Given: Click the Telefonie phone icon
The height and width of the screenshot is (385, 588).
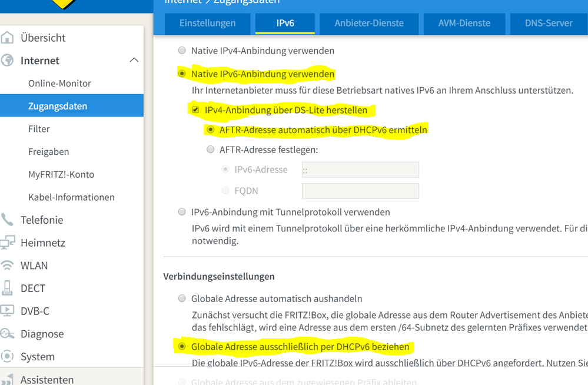Looking at the screenshot, I should click(x=6, y=220).
